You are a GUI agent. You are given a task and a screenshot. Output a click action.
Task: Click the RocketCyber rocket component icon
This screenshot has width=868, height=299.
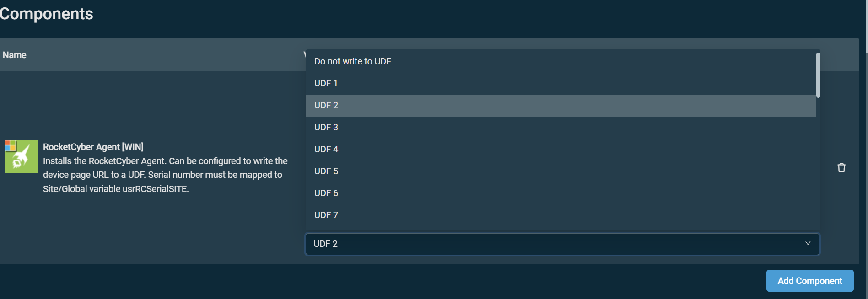pos(22,158)
